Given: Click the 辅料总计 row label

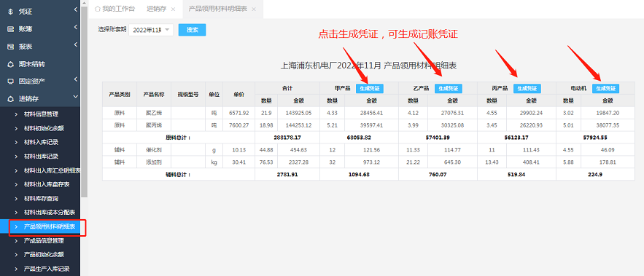Looking at the screenshot, I should (x=178, y=174).
